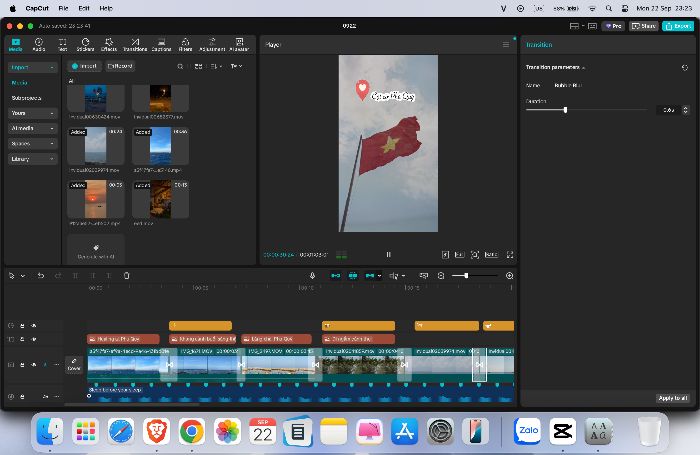This screenshot has height=455, width=700.
Task: Expand the Import dropdown in sidebar
Action: [33, 67]
